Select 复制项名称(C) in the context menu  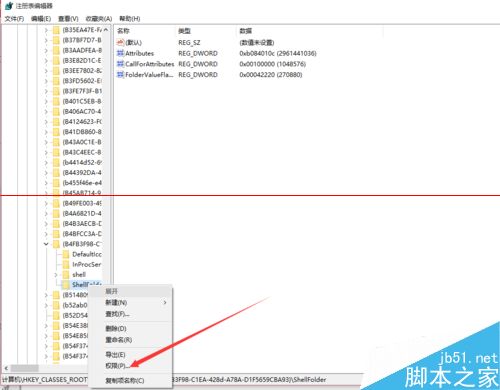click(125, 381)
